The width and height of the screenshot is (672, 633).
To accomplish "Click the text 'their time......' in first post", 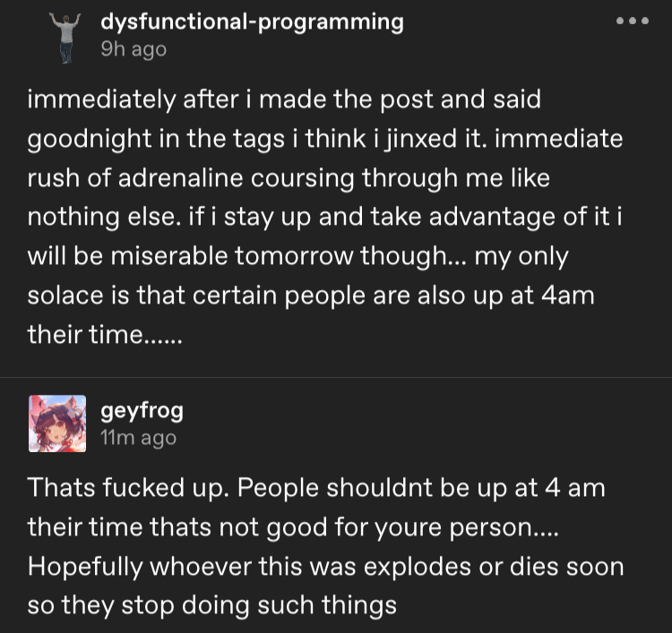I will [105, 335].
